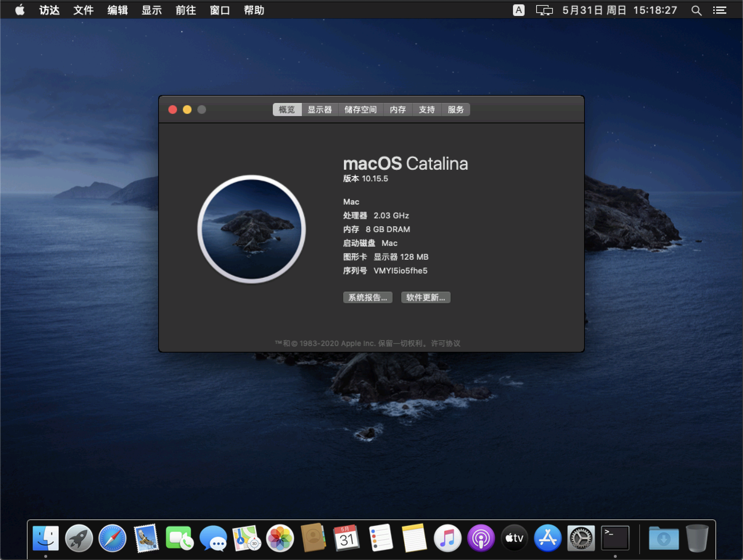Open Apple TV app in Dock
743x560 pixels.
pos(514,538)
